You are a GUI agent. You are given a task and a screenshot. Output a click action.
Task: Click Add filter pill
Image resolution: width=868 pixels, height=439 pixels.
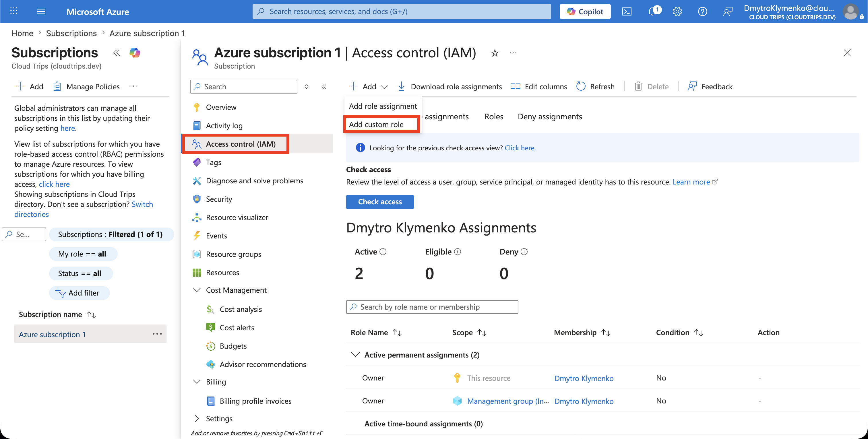tap(79, 293)
